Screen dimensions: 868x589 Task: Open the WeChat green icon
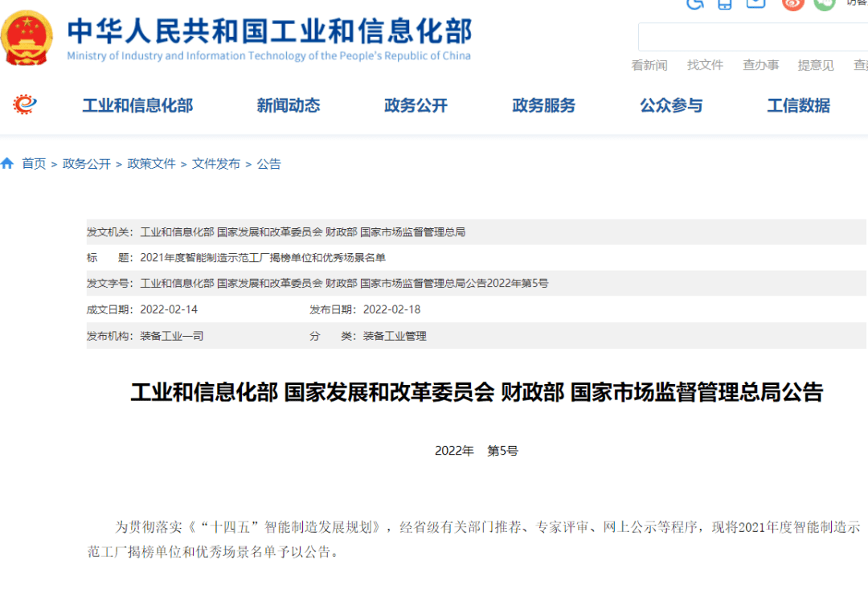coord(825,5)
